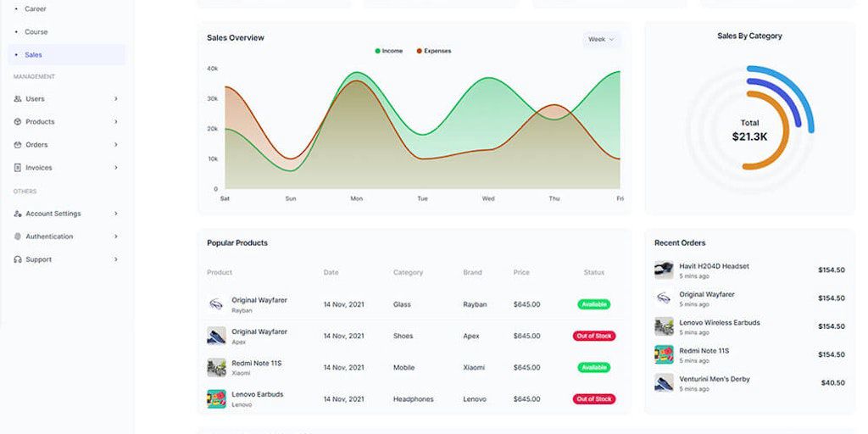Click the Products box icon

[x=18, y=122]
